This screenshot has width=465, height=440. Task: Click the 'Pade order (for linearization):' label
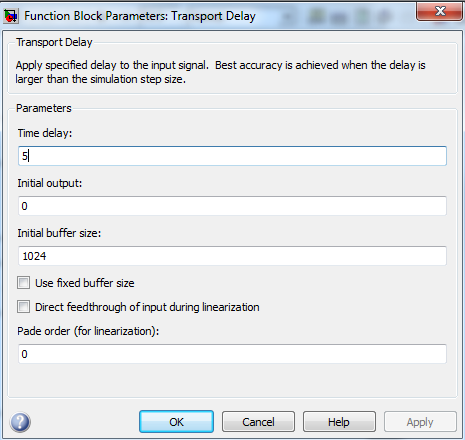tap(88, 331)
